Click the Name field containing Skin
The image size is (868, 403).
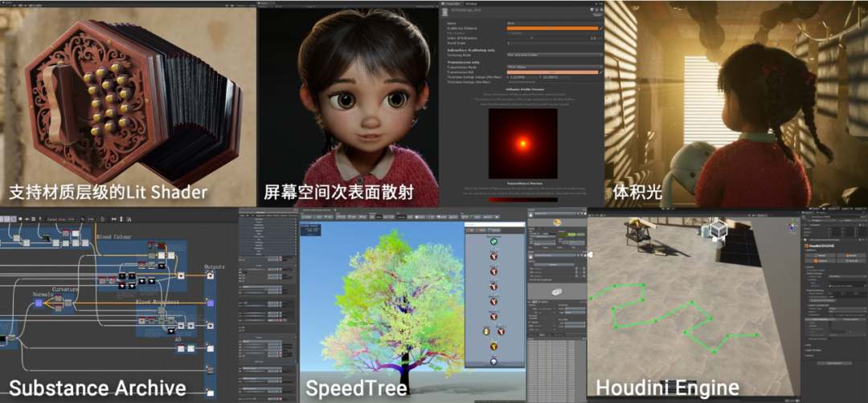[555, 23]
